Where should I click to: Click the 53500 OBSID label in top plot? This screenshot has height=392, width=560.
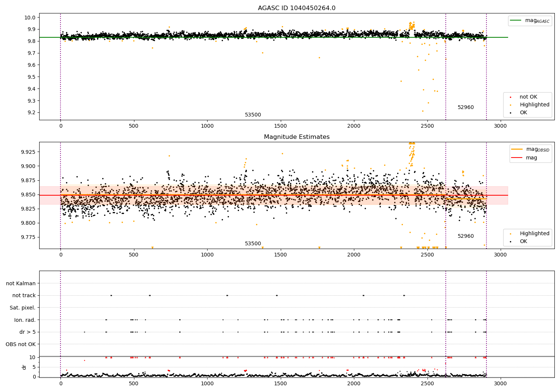point(253,115)
